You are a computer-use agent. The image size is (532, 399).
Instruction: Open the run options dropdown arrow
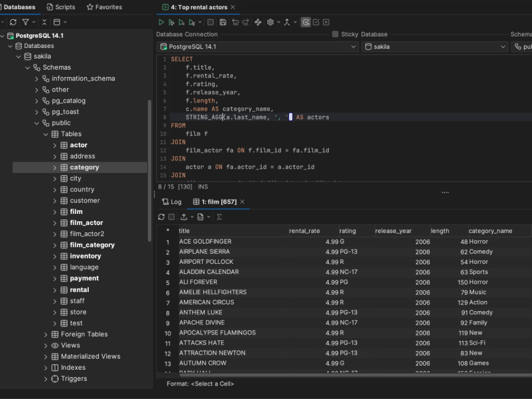point(200,22)
